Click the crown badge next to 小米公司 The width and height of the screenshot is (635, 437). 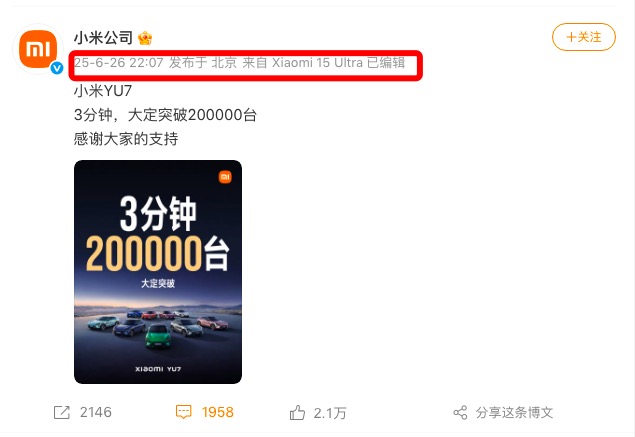pyautogui.click(x=145, y=38)
